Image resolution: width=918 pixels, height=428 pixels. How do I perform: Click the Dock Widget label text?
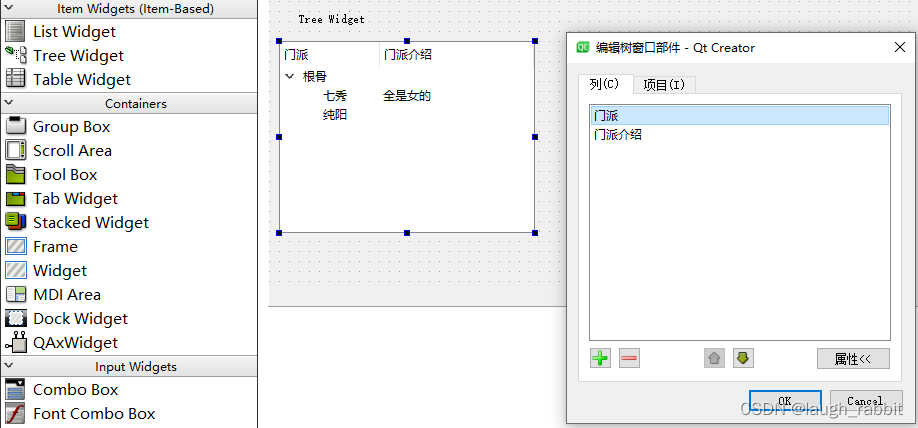click(80, 319)
